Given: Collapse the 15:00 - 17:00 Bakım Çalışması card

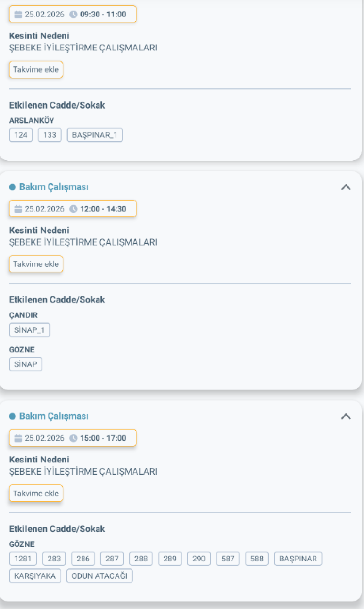Looking at the screenshot, I should (x=346, y=416).
